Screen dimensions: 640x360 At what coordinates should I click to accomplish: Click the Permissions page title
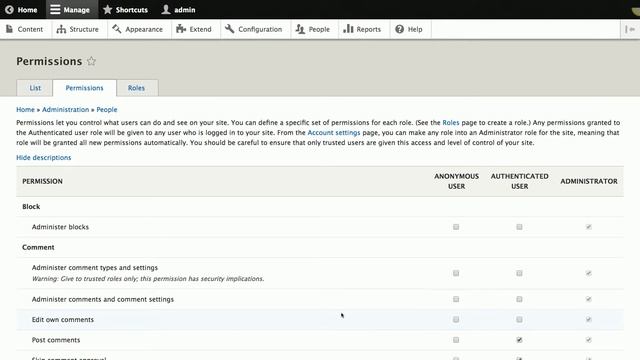point(49,61)
